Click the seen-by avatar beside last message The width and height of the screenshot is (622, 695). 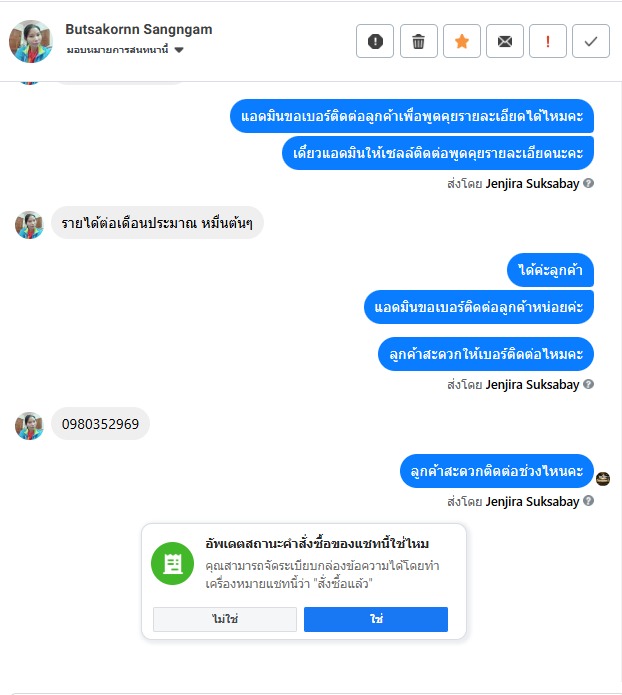pos(603,479)
